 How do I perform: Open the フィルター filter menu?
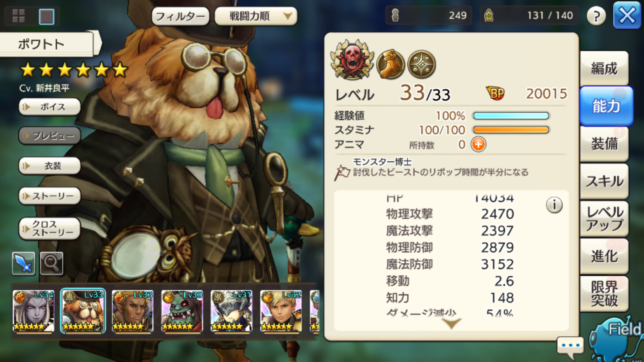[x=180, y=16]
